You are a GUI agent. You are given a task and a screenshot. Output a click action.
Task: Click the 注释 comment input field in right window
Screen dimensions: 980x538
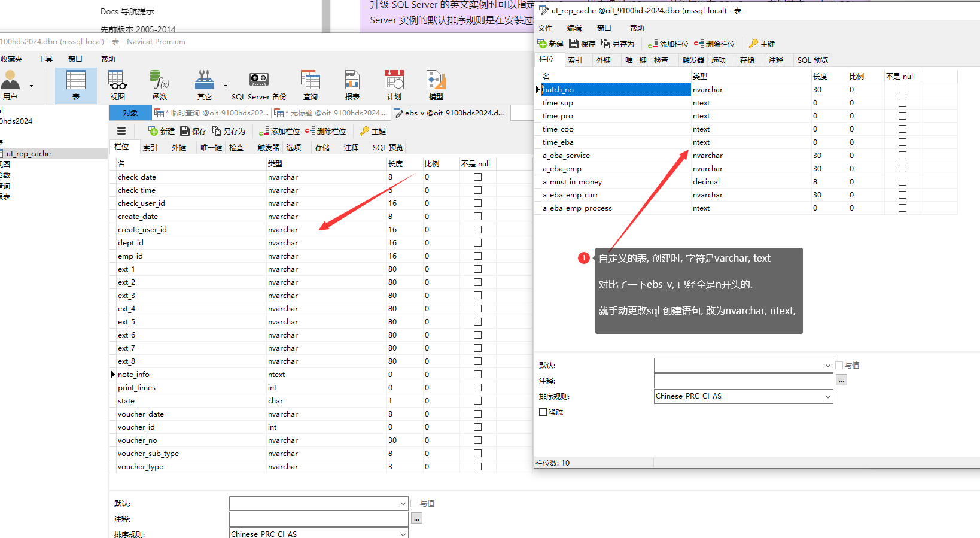tap(743, 381)
